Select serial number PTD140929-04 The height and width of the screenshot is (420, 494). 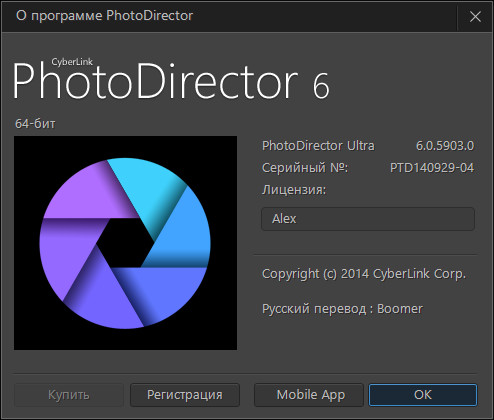432,168
